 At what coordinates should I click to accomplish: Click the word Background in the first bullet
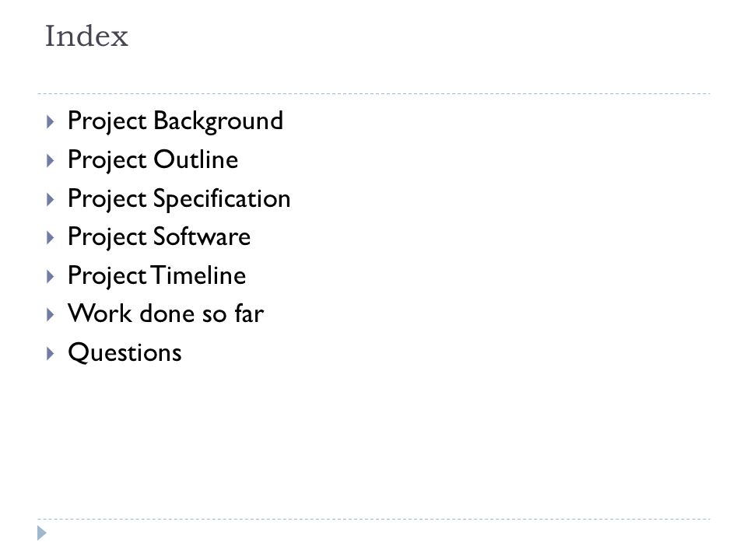tap(218, 121)
